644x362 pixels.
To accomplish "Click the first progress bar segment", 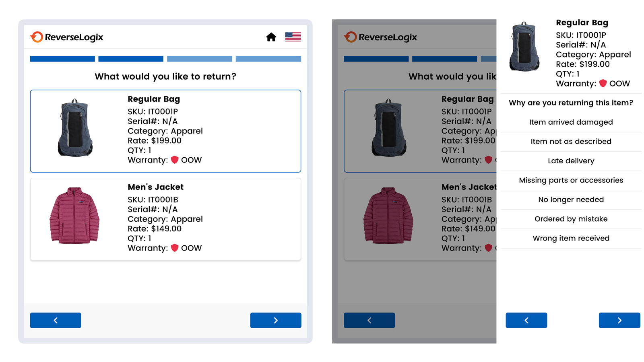I will (62, 58).
